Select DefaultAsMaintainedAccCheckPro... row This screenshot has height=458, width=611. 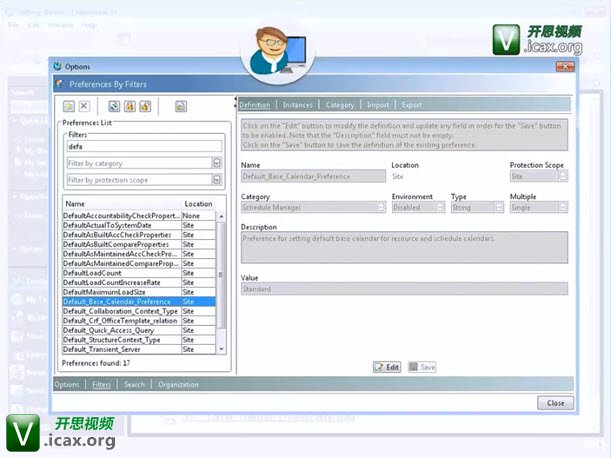coord(139,254)
